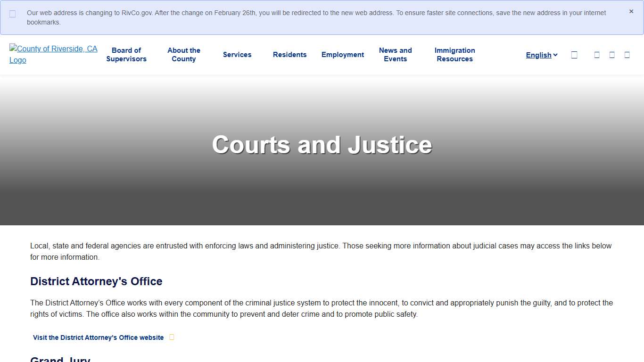
Task: Click the County of Riverside logo
Action: pyautogui.click(x=53, y=54)
